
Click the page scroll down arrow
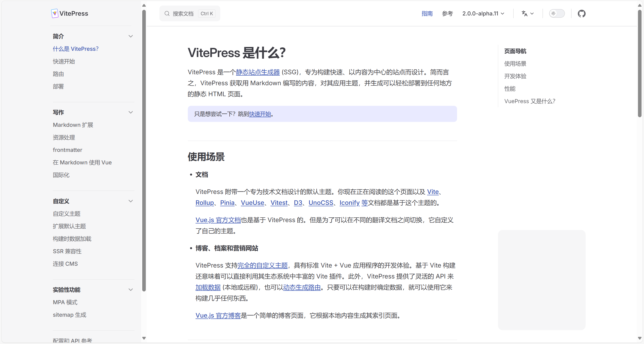click(x=640, y=338)
